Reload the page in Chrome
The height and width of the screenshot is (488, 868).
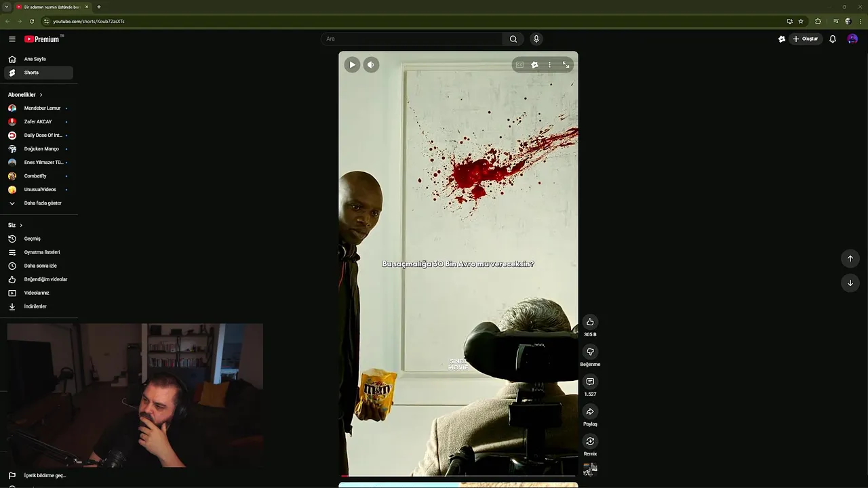tap(31, 21)
